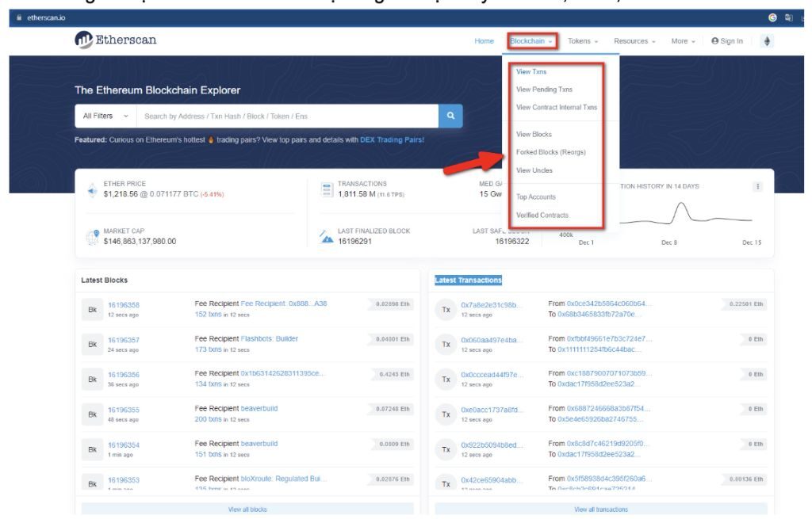Select View Pending Txns
Screen dimensions: 812x519
point(544,90)
